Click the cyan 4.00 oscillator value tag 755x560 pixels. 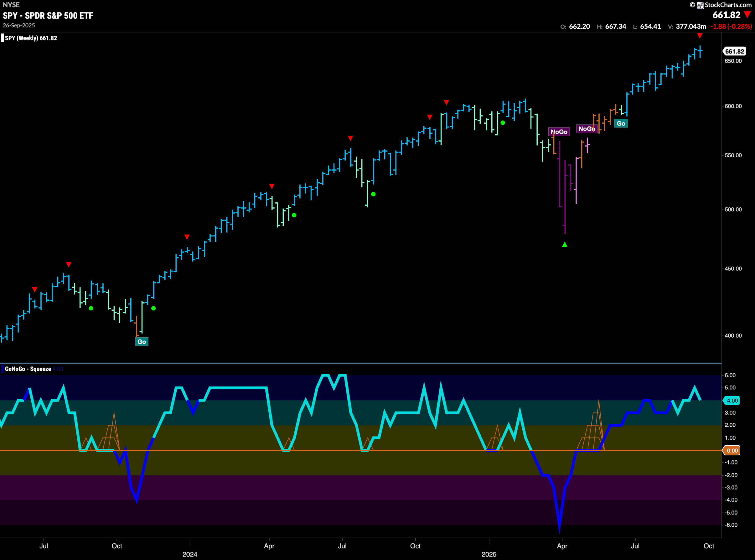(x=732, y=400)
